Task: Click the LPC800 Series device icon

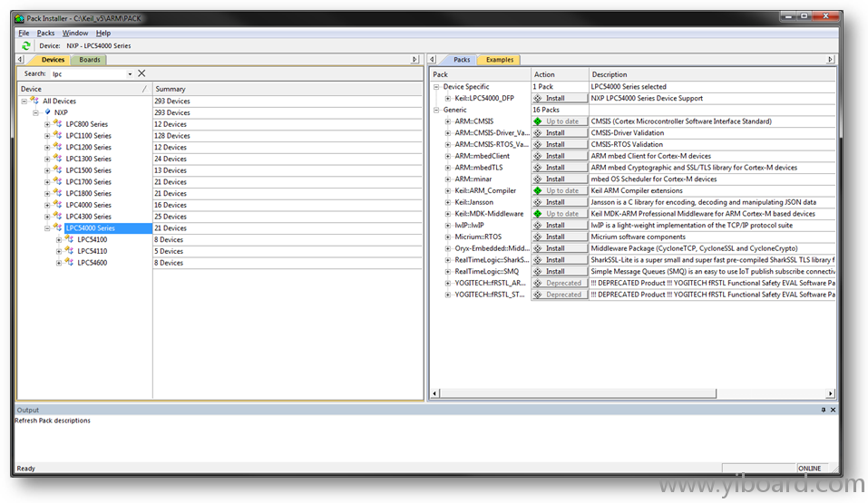Action: click(58, 124)
